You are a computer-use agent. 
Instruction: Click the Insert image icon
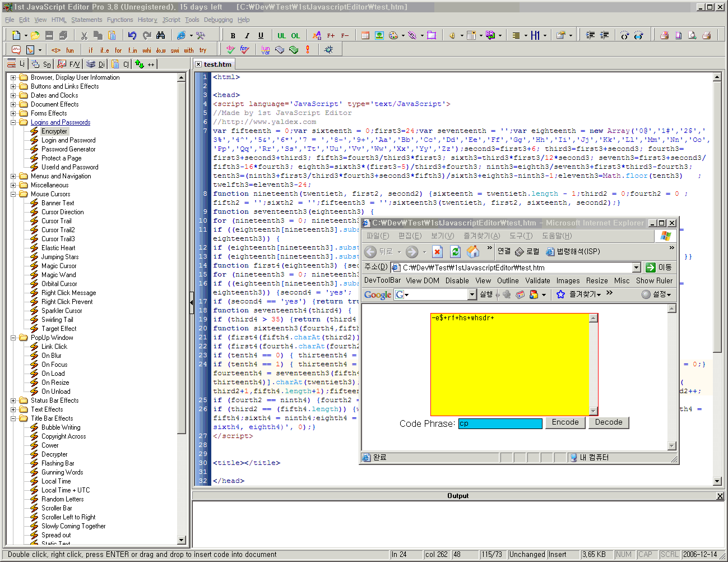(x=379, y=35)
